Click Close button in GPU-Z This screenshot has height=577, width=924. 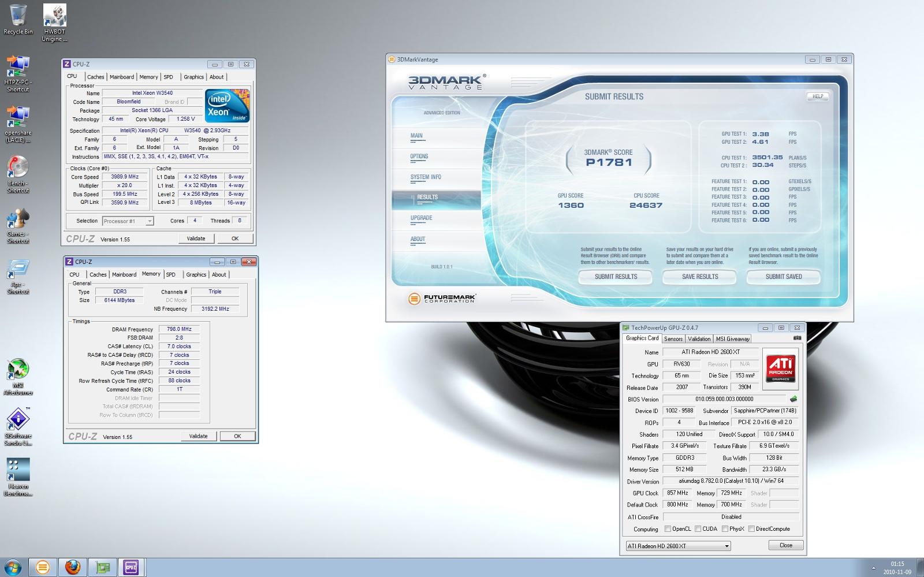pos(785,545)
